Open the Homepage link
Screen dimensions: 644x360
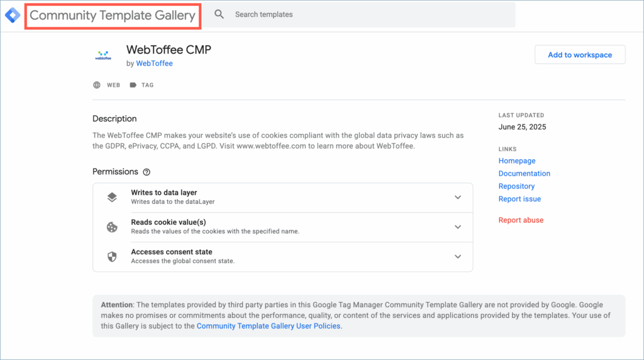tap(517, 160)
